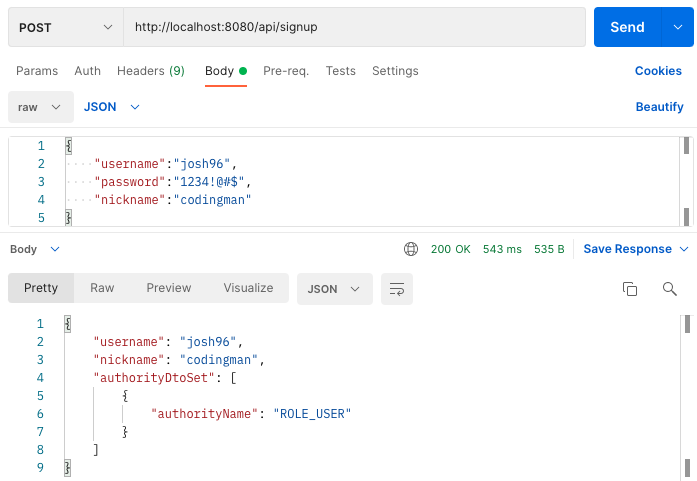Click the search response icon
Screen dimensions: 697x481
pos(670,289)
